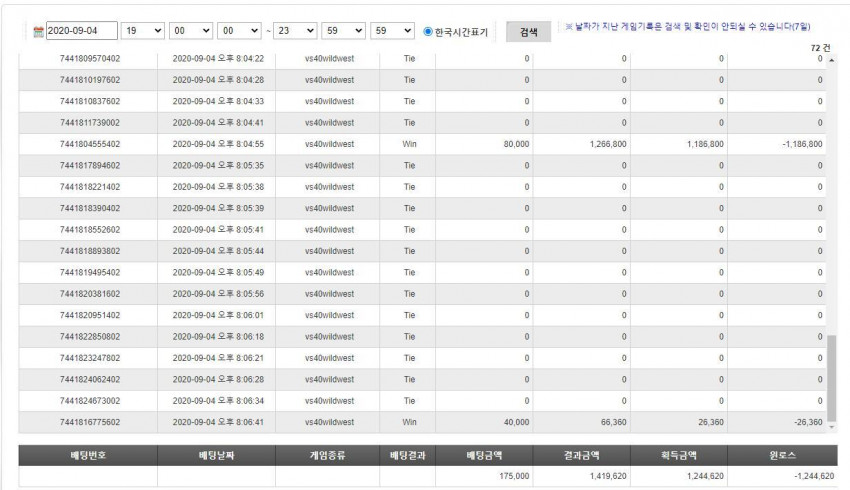Select the 한국시간표기 radio button

coord(428,31)
